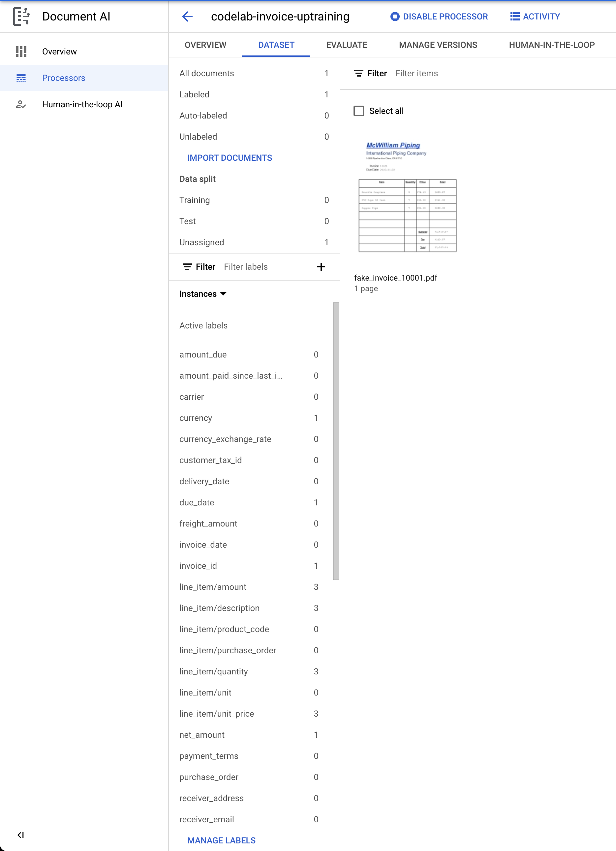The height and width of the screenshot is (851, 616).
Task: Click the back arrow beside processor name
Action: (x=187, y=17)
